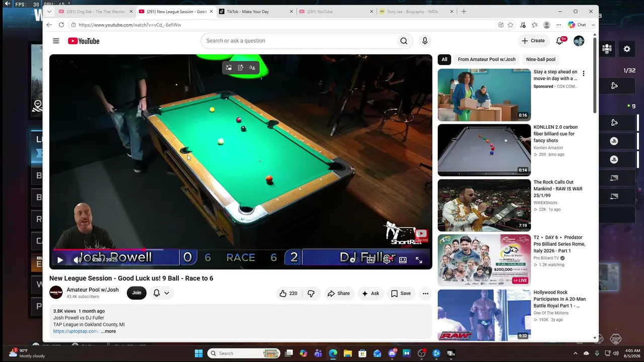This screenshot has width=644, height=362.
Task: Open The Rock Calls Out Mankind thumbnail
Action: tap(484, 205)
